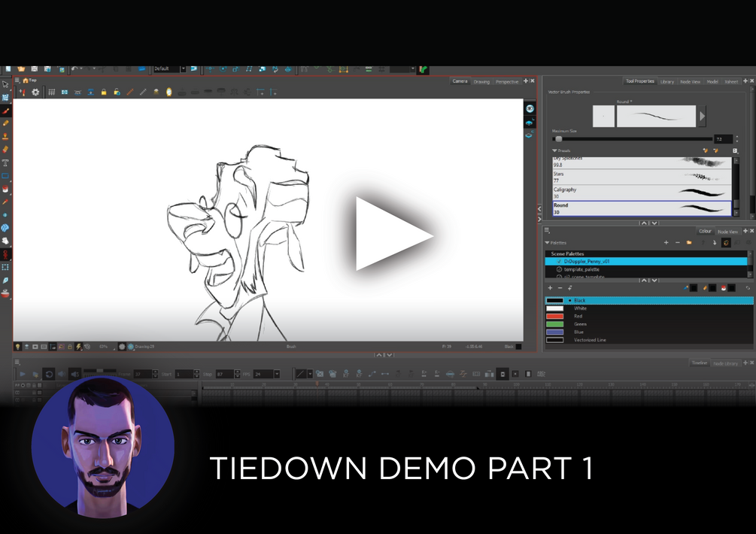The image size is (756, 534).
Task: Click the yellow padlock lock icon
Action: tap(104, 92)
